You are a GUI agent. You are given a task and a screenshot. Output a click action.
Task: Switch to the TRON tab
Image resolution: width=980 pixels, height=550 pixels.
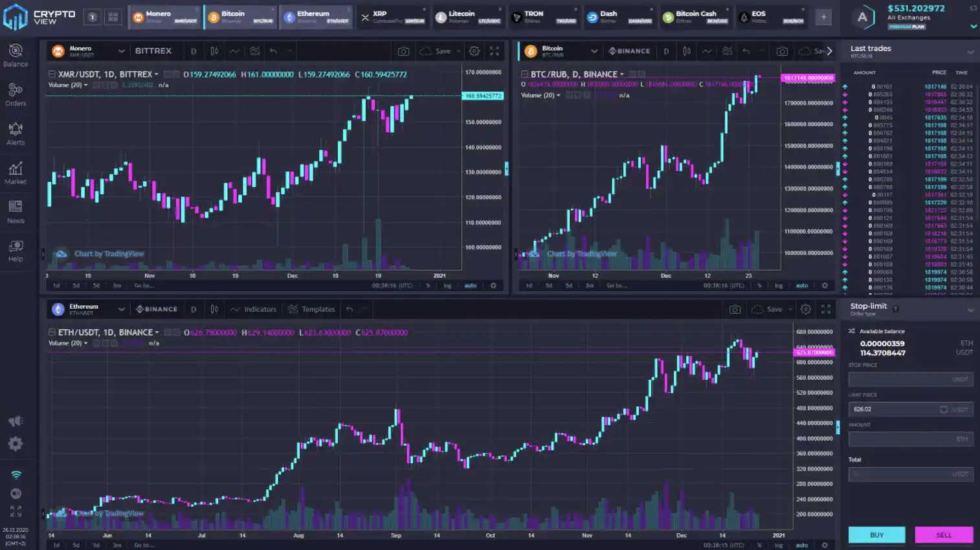tap(544, 17)
